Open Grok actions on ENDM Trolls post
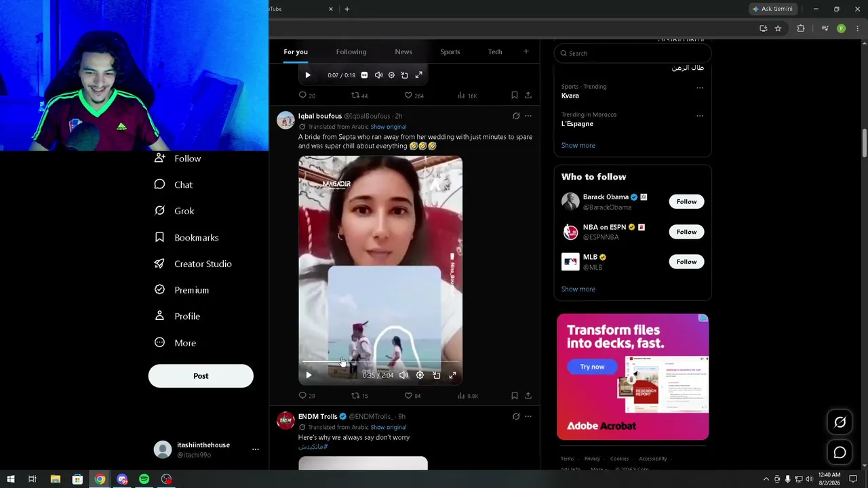The image size is (868, 488). (516, 416)
